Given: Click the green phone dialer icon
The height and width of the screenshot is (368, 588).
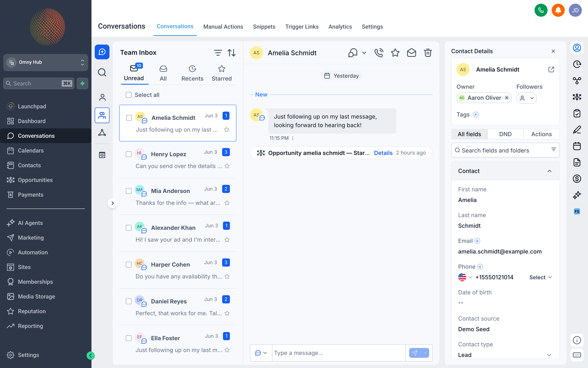Looking at the screenshot, I should [541, 10].
